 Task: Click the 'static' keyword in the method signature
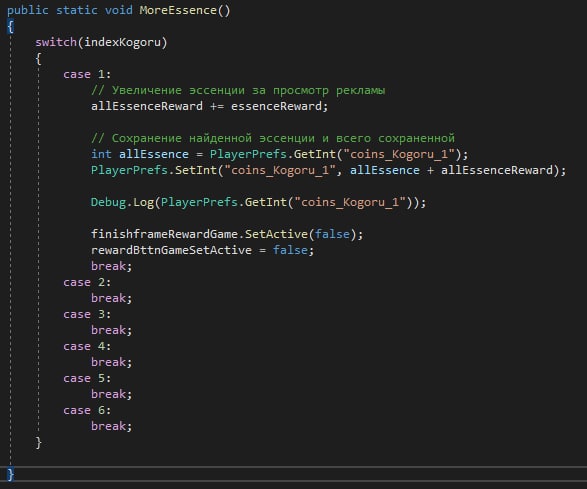(77, 10)
